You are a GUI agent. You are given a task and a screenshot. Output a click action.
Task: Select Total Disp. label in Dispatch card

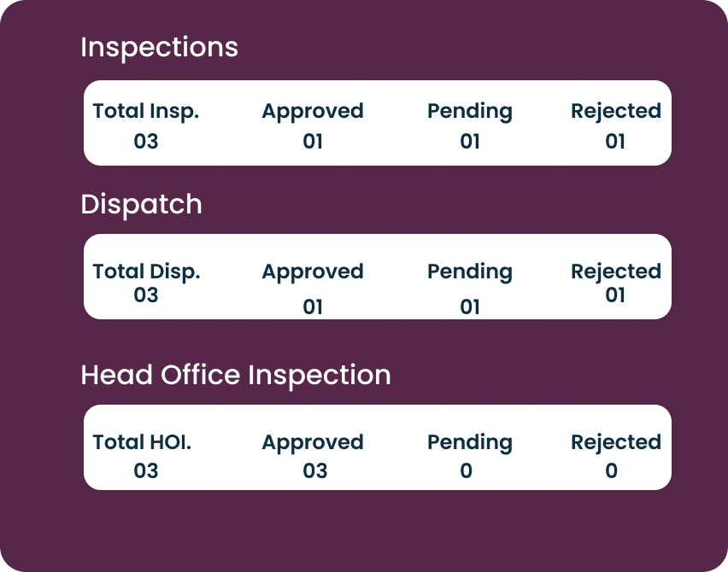[146, 271]
